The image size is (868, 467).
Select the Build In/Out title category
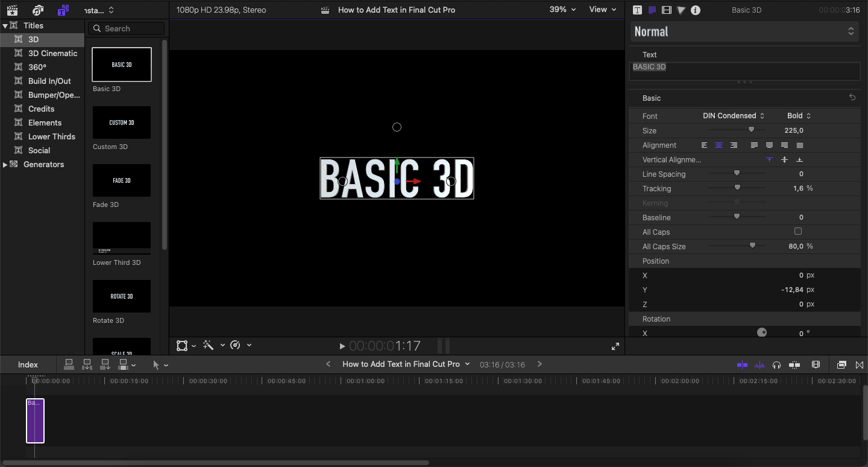pos(49,81)
